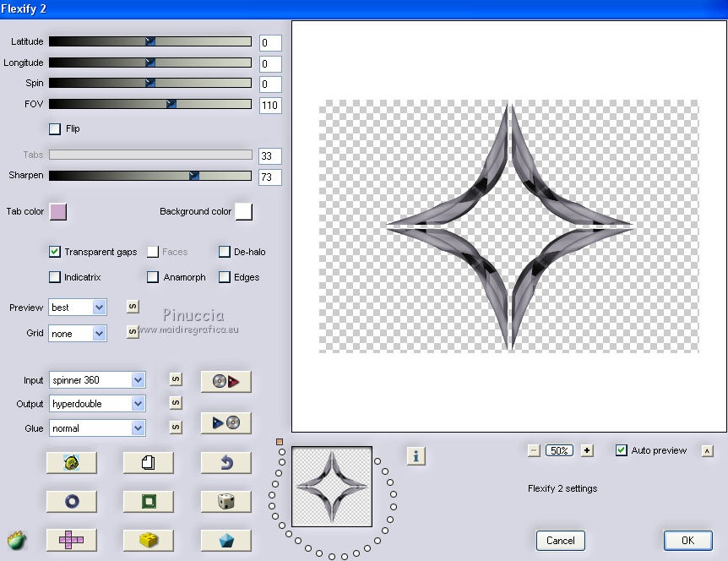The height and width of the screenshot is (561, 728).
Task: Click the green square frame button
Action: [148, 502]
